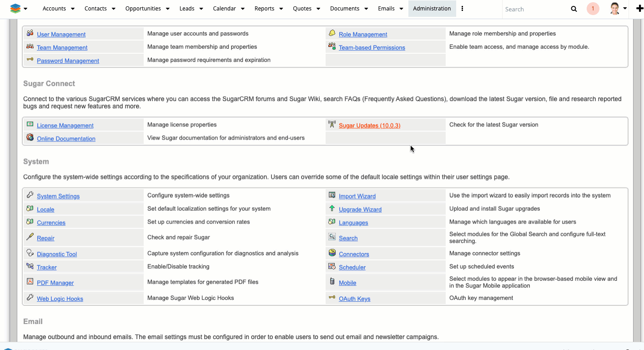644x350 pixels.
Task: Expand the Quotes menu dropdown arrow
Action: [318, 9]
